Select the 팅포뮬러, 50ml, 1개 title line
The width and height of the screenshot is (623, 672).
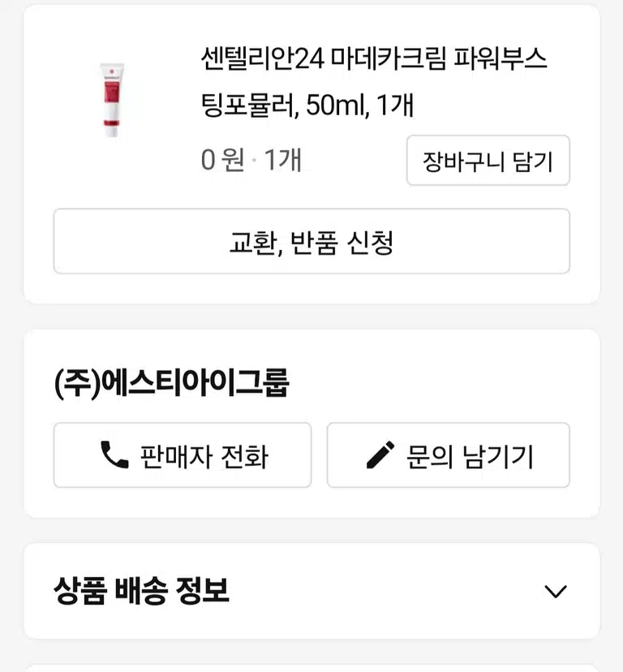(x=307, y=106)
